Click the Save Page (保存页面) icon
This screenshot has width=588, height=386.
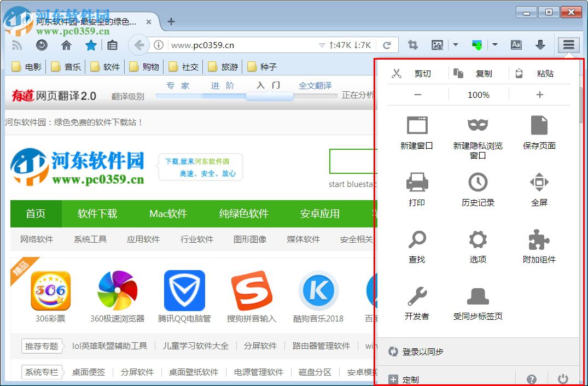pyautogui.click(x=538, y=125)
